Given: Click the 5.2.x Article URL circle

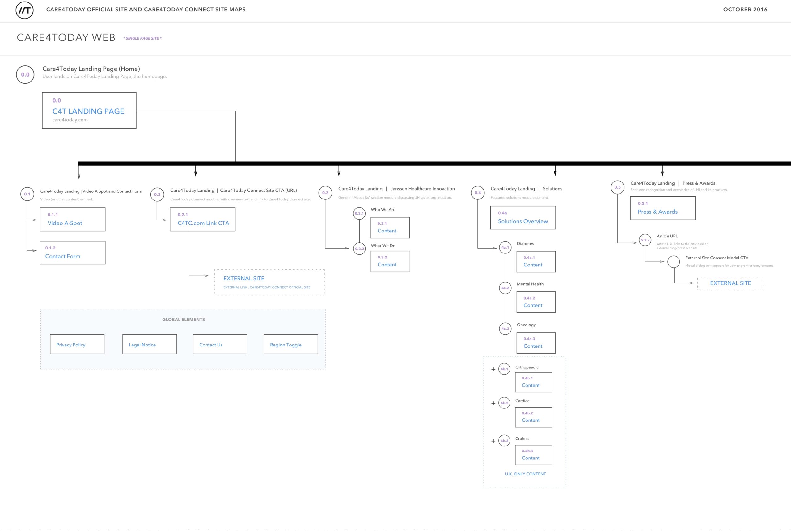Looking at the screenshot, I should click(x=645, y=240).
